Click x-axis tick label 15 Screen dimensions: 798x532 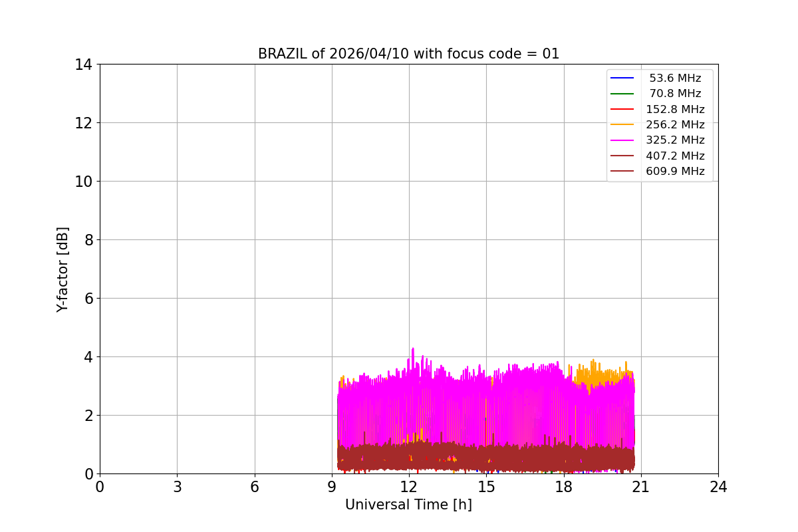pyautogui.click(x=486, y=487)
